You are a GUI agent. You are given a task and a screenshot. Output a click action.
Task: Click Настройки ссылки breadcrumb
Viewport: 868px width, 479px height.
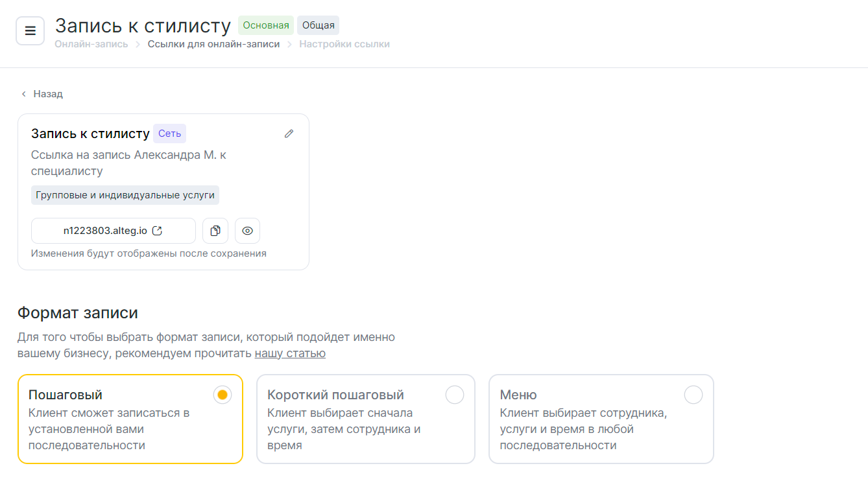click(x=344, y=44)
